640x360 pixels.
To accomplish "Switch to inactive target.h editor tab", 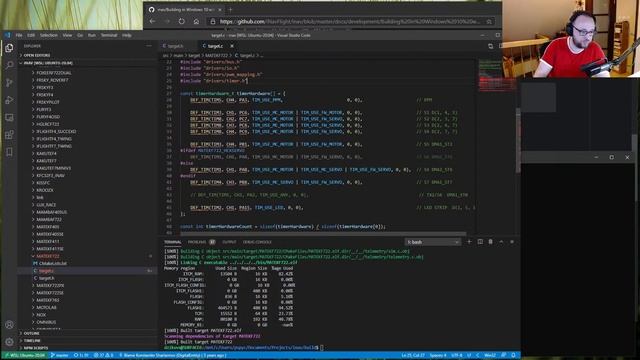I will 176,46.
